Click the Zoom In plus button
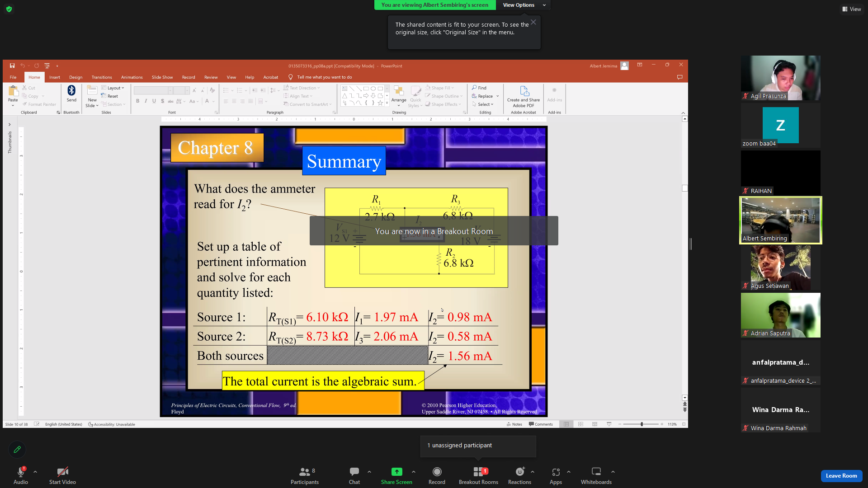The height and width of the screenshot is (488, 868). click(662, 424)
